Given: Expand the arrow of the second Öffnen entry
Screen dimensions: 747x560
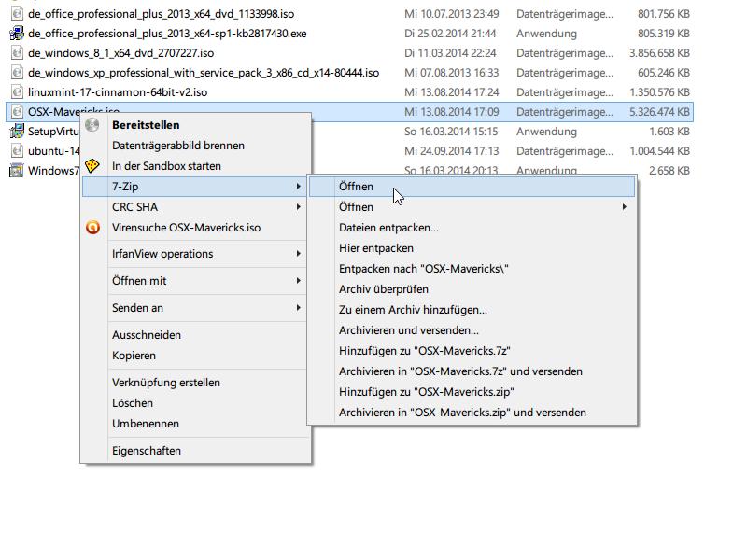Looking at the screenshot, I should tap(624, 206).
